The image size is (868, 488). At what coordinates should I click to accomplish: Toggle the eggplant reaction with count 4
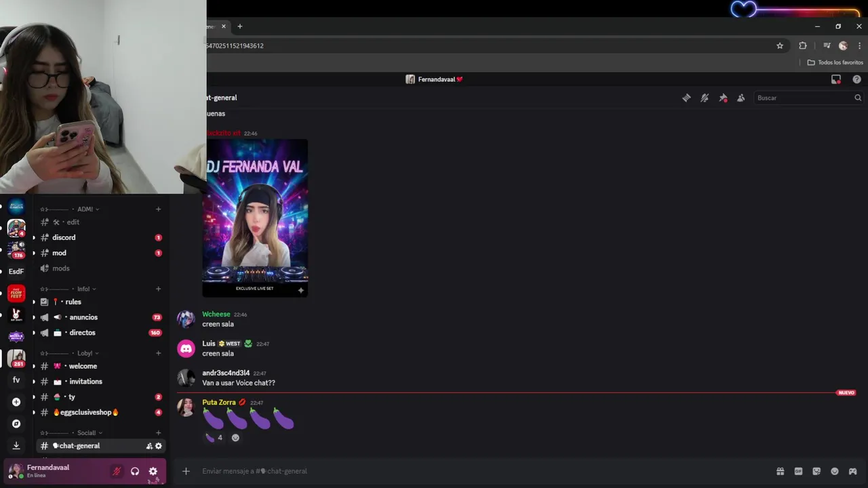214,438
